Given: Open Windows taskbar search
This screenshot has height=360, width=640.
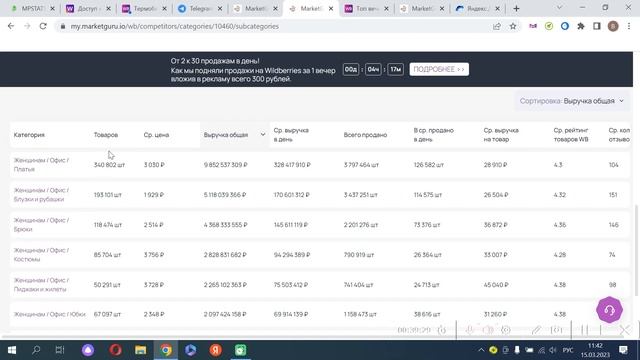Looking at the screenshot, I should [x=36, y=350].
